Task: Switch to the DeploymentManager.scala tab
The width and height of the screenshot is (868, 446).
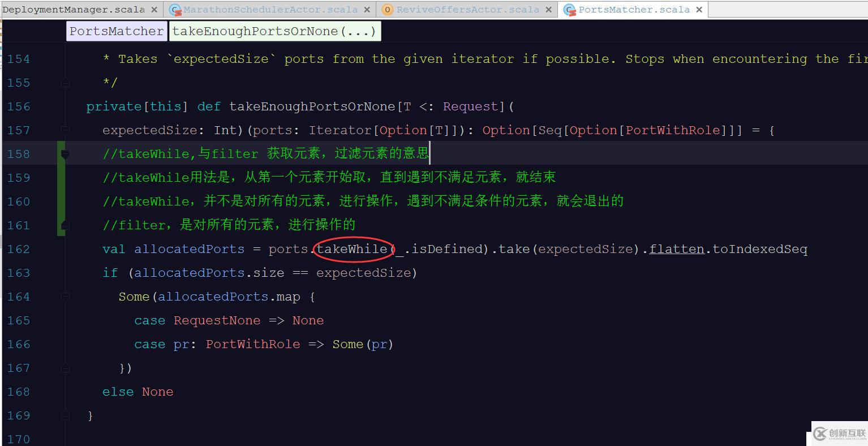Action: [x=74, y=10]
